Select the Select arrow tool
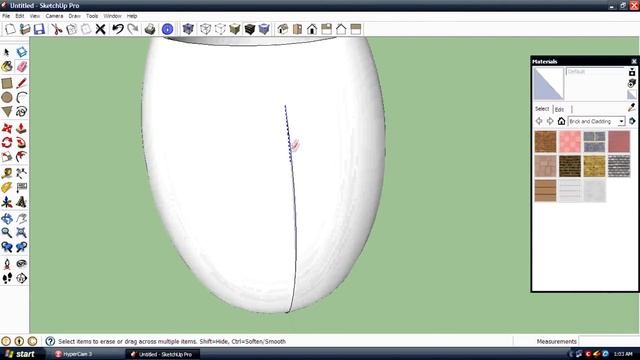 (7, 52)
